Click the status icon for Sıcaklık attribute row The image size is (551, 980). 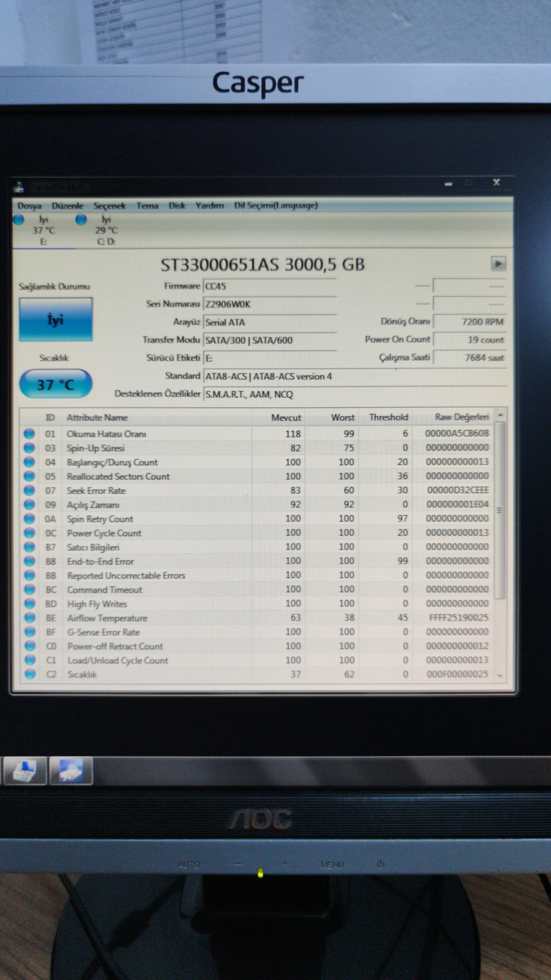click(30, 674)
